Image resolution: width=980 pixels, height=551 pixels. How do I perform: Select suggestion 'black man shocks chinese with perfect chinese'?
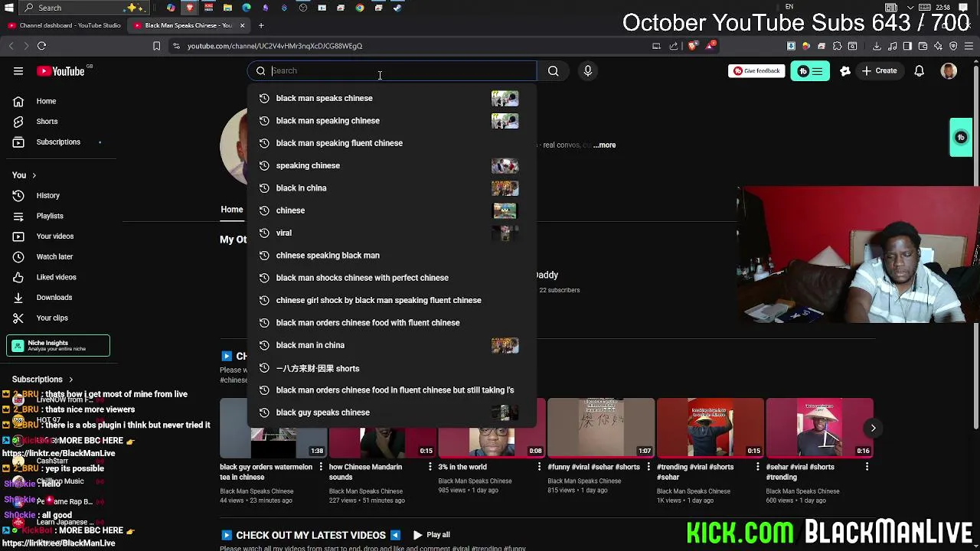click(x=390, y=278)
